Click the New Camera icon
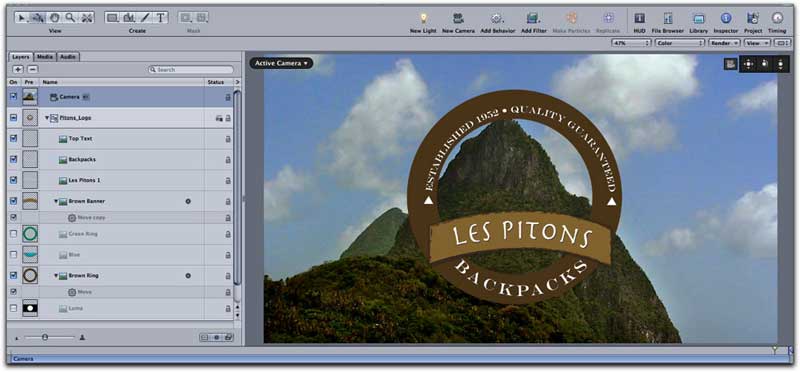The image size is (800, 372). [458, 18]
